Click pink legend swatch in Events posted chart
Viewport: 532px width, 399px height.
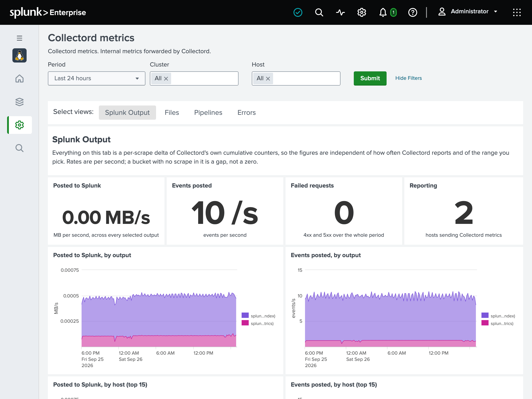(485, 323)
